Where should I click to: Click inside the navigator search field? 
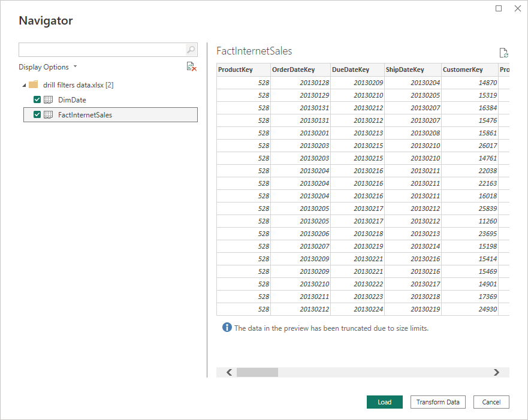tap(102, 50)
